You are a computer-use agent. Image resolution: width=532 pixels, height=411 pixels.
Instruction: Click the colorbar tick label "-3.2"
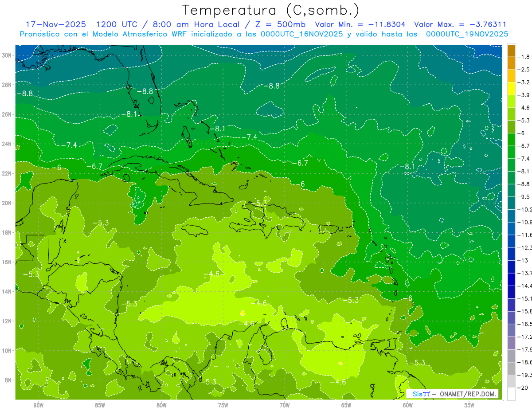(x=524, y=82)
